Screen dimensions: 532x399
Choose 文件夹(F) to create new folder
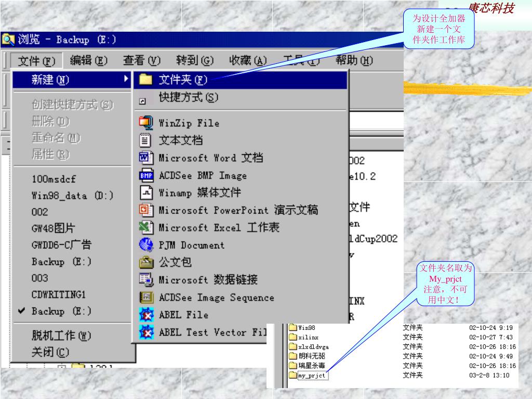click(240, 79)
